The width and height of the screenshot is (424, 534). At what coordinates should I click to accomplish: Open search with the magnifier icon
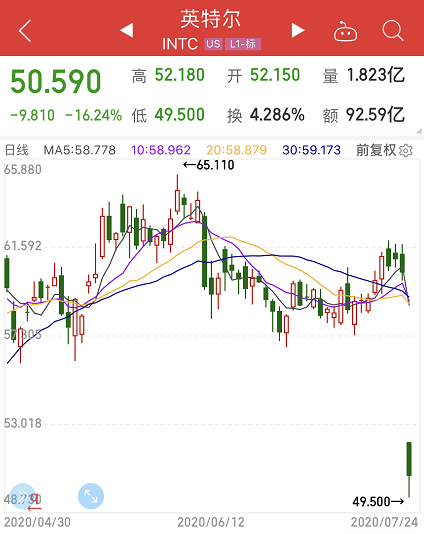tap(393, 31)
